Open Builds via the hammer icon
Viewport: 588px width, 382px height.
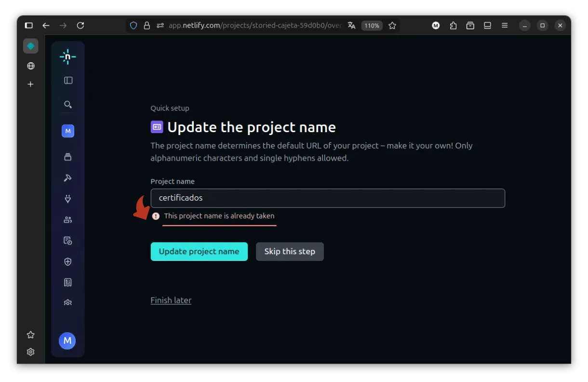[x=68, y=178]
